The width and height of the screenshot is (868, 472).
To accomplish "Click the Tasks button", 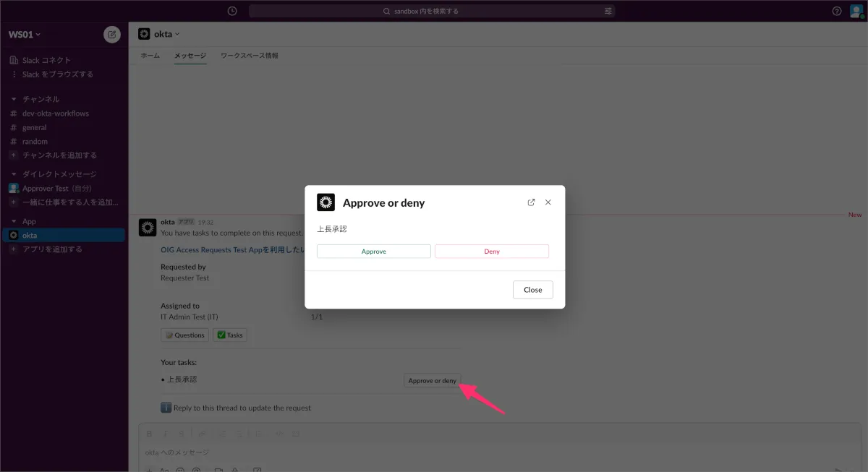I will point(230,335).
